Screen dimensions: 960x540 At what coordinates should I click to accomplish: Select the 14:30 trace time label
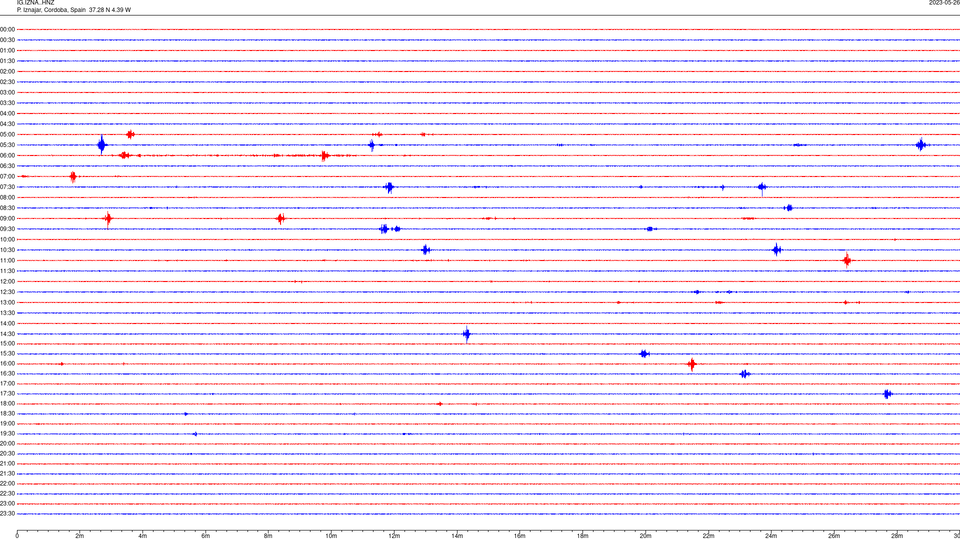[x=7, y=334]
